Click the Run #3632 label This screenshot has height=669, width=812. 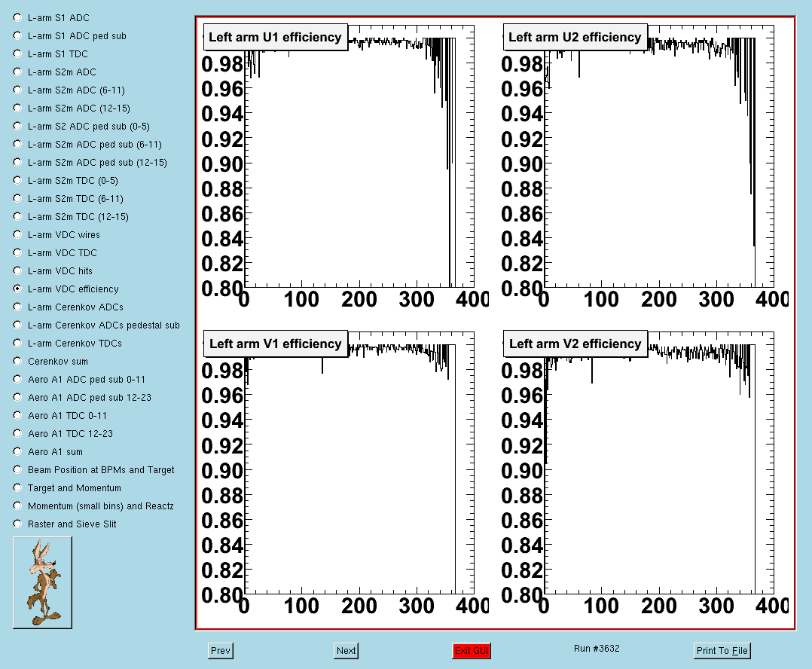point(597,649)
